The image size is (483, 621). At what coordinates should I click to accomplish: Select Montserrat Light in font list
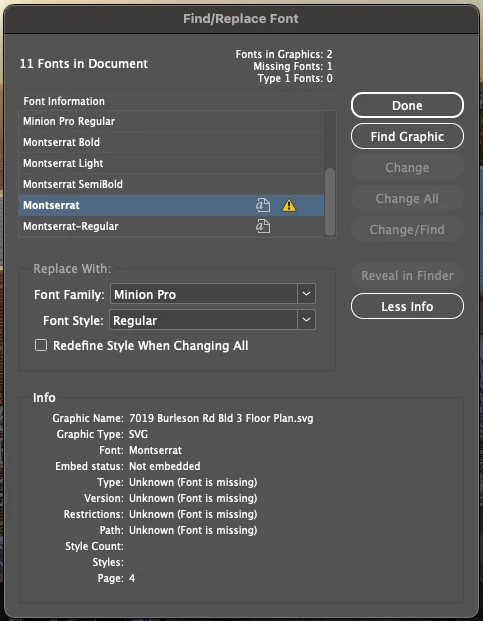[171, 163]
